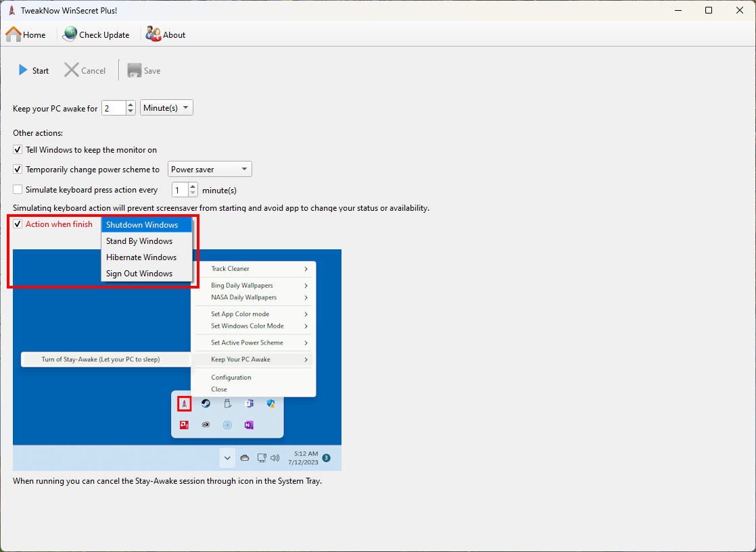This screenshot has width=756, height=552.
Task: Click Set App Color mode entry
Action: point(239,314)
